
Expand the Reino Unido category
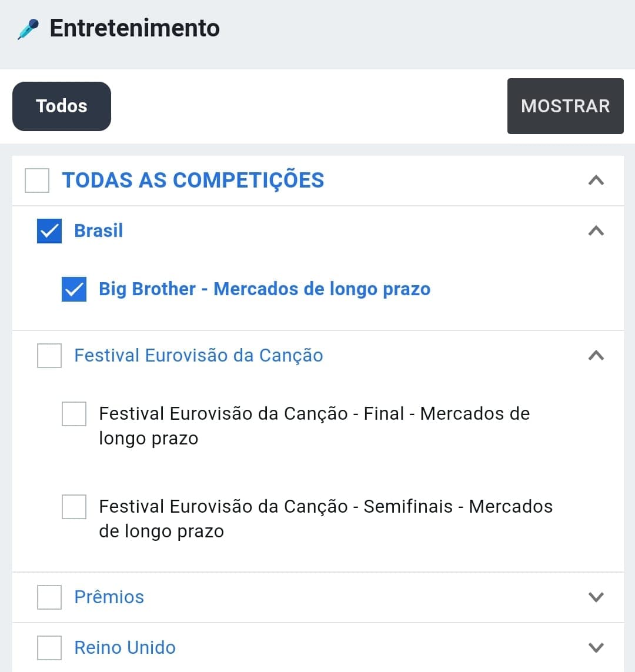[x=596, y=647]
